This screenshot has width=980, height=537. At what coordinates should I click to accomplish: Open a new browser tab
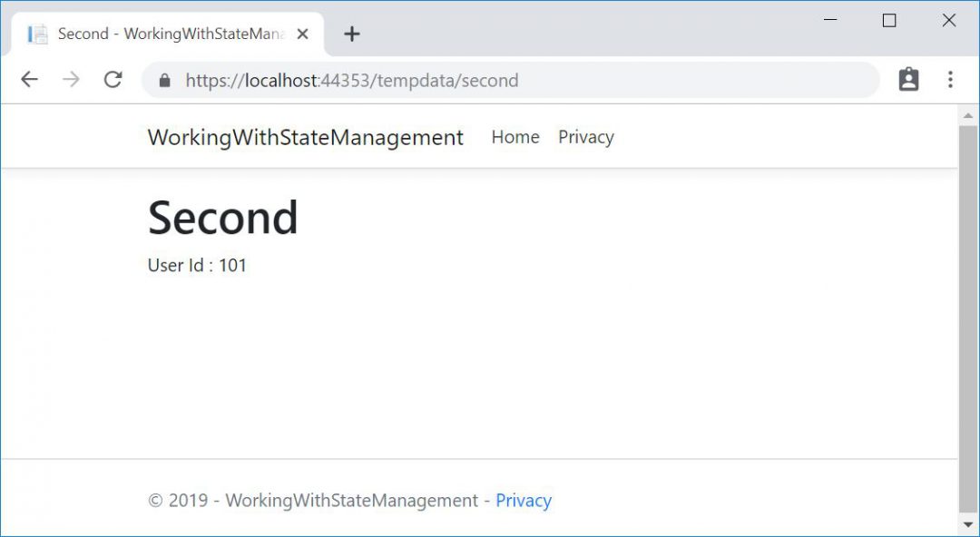352,34
